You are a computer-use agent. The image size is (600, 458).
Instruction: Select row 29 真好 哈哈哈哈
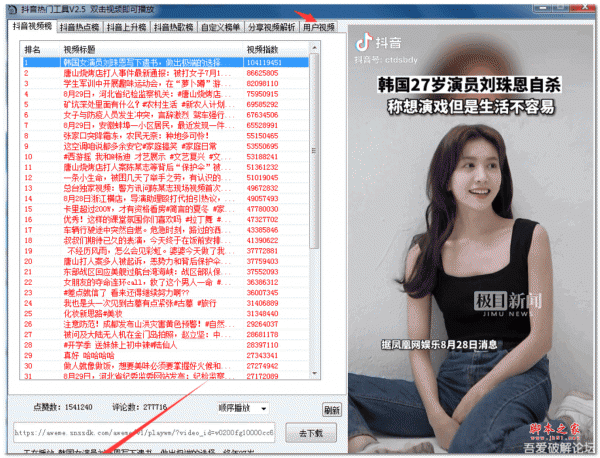(x=165, y=355)
